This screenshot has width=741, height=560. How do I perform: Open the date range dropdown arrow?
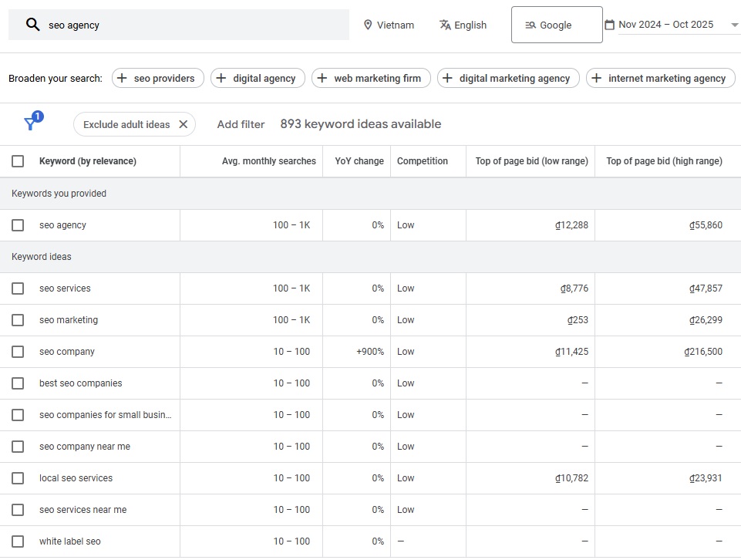click(734, 25)
